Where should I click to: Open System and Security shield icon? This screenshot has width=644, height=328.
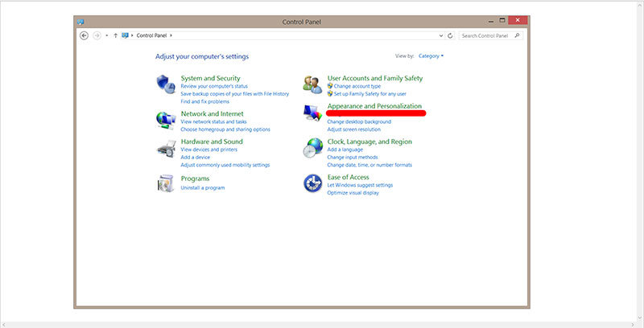tap(166, 84)
